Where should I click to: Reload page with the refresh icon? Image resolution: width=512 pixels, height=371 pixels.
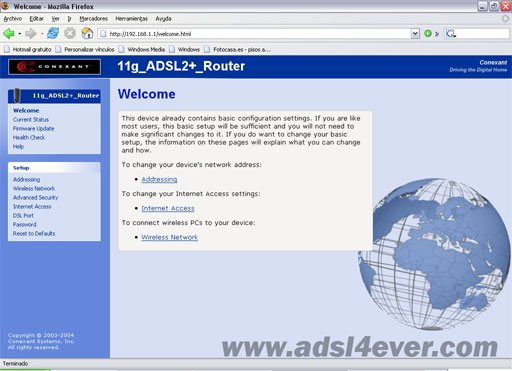(x=53, y=33)
